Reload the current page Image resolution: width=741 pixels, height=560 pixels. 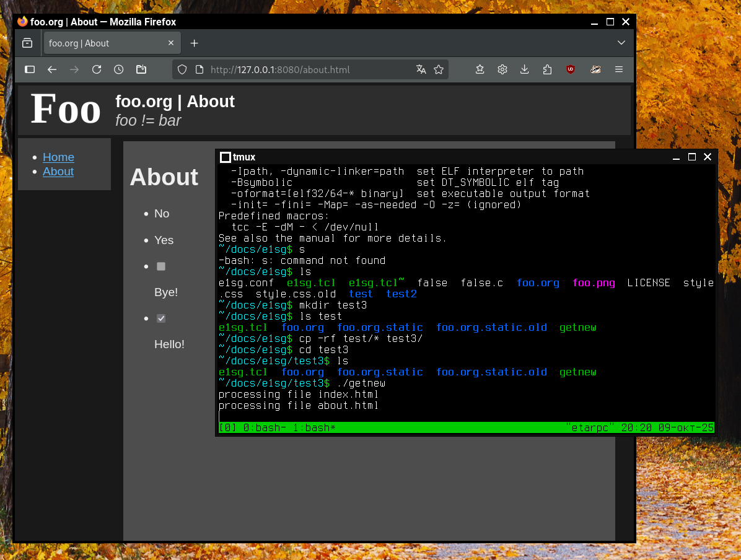(97, 69)
